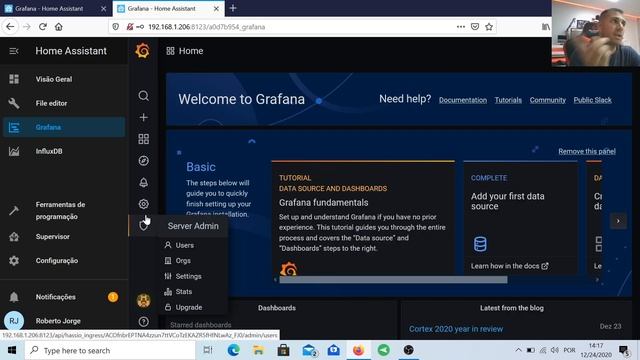This screenshot has width=640, height=360.
Task: Select Upgrade in Server Admin menu
Action: click(189, 307)
